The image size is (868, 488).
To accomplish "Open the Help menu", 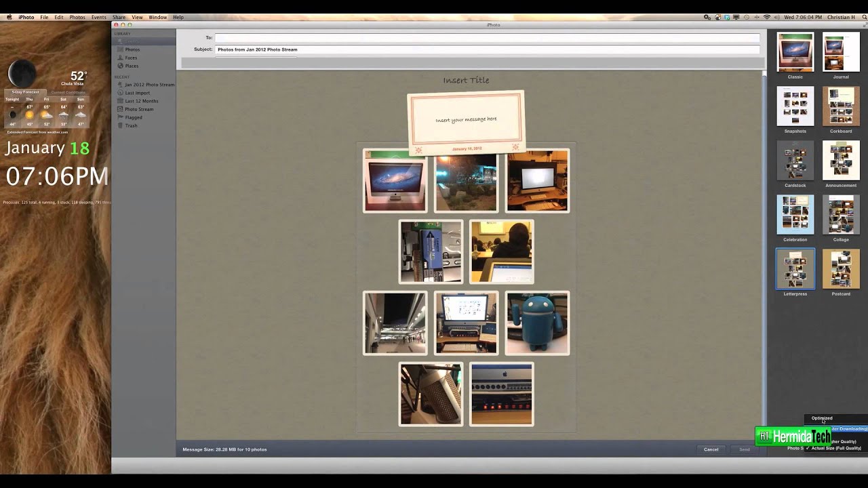I will 178,17.
